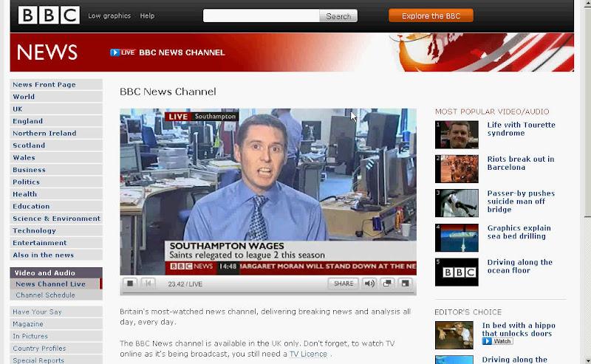Click the live play icon beside BBC News Channel

(x=115, y=52)
